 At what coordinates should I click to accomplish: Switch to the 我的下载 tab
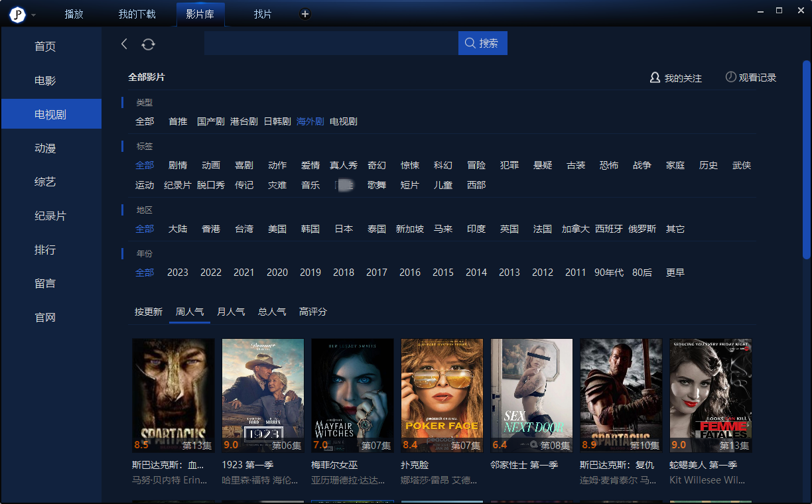point(137,14)
